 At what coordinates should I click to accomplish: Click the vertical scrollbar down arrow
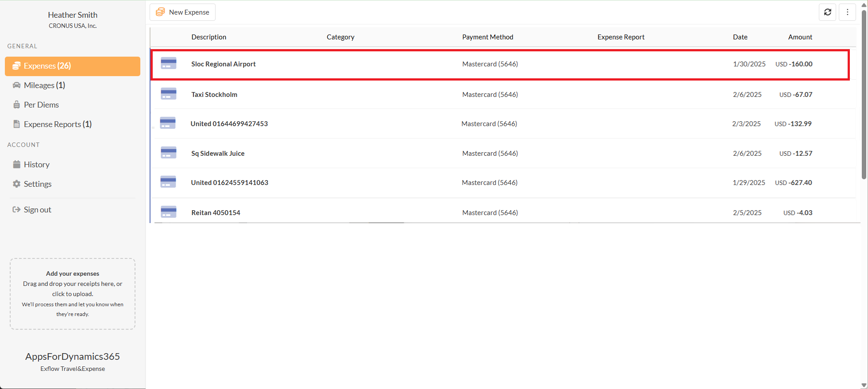click(864, 385)
